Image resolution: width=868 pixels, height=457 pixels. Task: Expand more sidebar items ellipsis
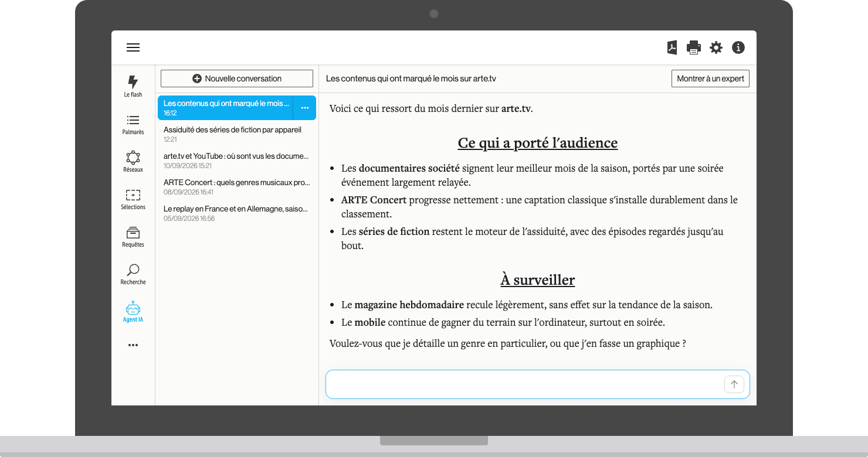click(x=133, y=345)
